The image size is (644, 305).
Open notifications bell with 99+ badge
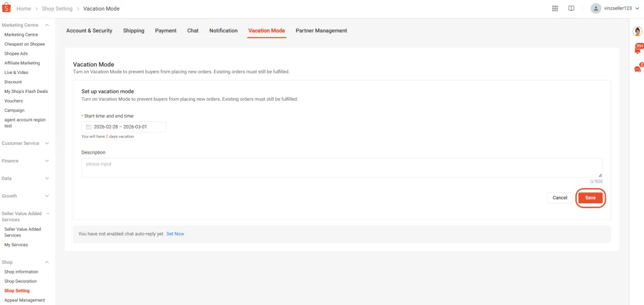pyautogui.click(x=638, y=49)
